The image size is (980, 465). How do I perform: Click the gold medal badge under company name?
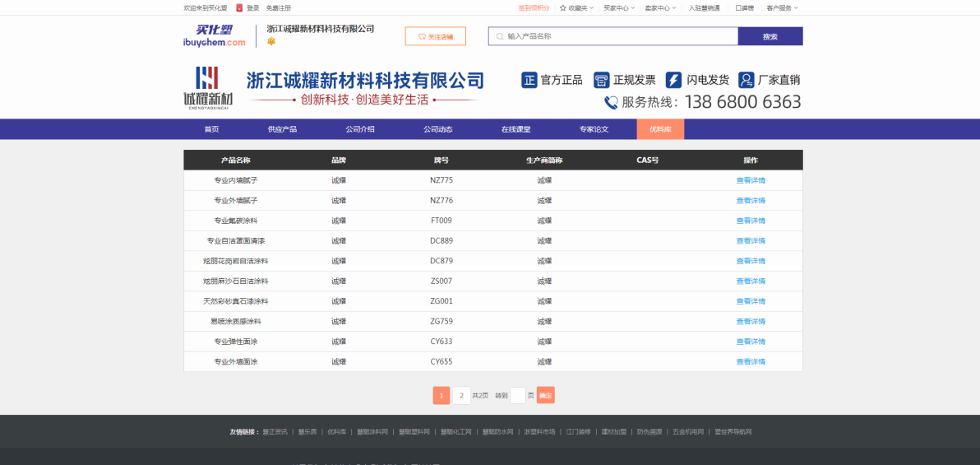pyautogui.click(x=271, y=41)
